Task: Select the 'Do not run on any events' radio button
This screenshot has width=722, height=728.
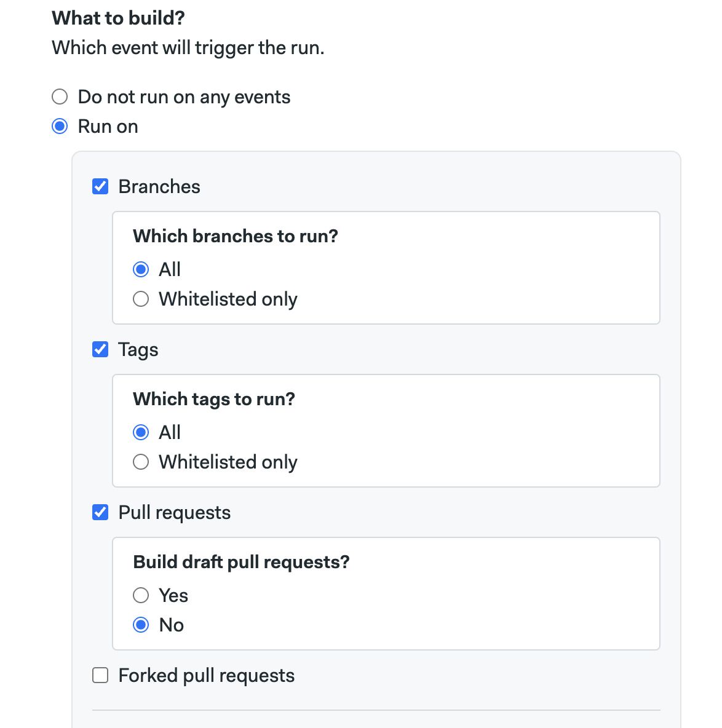Action: point(60,97)
